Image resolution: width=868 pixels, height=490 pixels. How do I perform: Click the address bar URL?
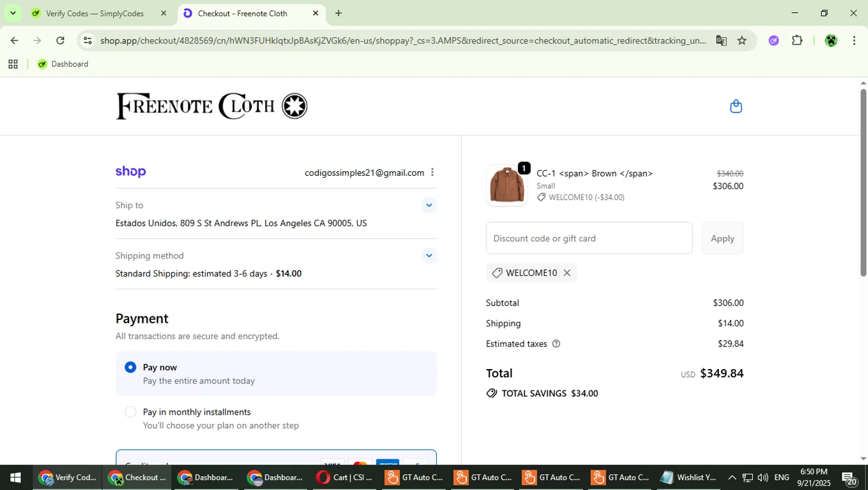click(403, 40)
